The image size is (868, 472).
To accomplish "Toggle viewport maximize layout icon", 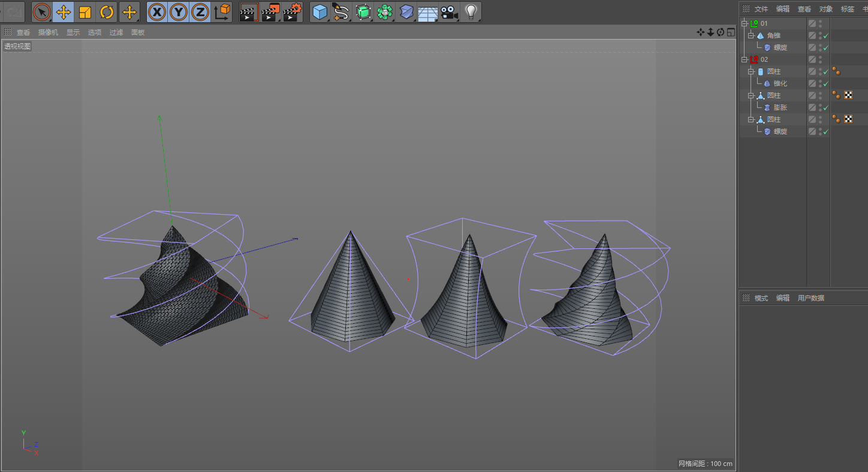I will tap(730, 32).
